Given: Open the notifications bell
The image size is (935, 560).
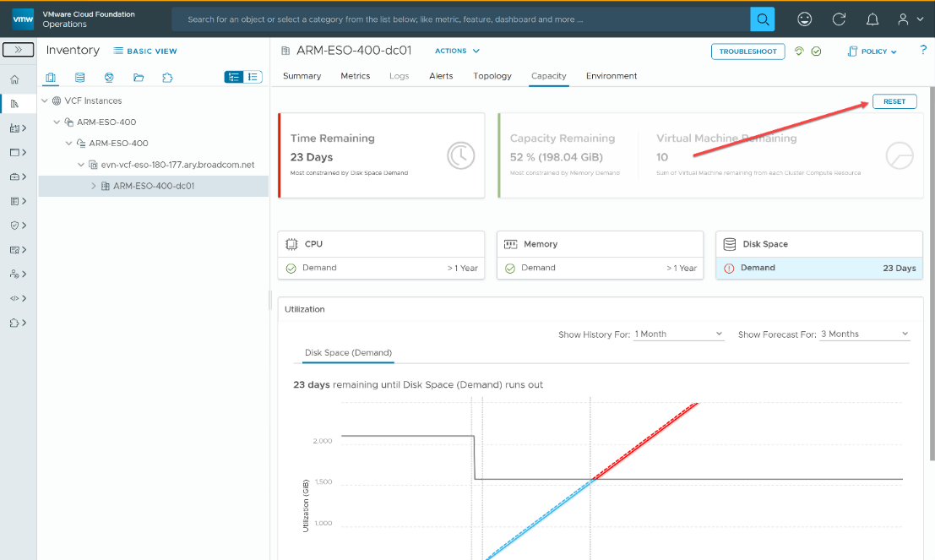Looking at the screenshot, I should tap(872, 19).
